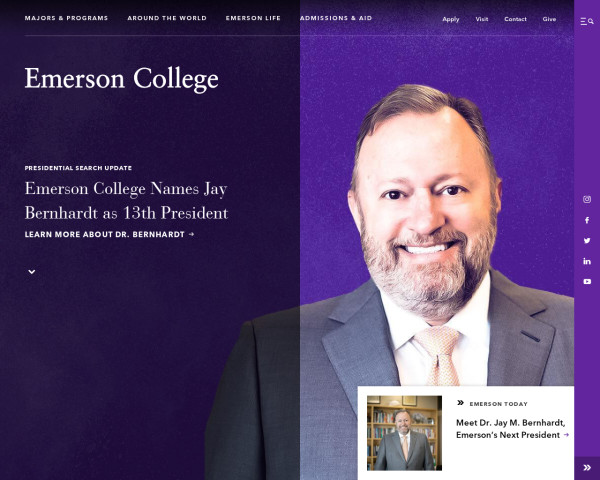Click the double chevron beside Emerson Today

pos(460,403)
